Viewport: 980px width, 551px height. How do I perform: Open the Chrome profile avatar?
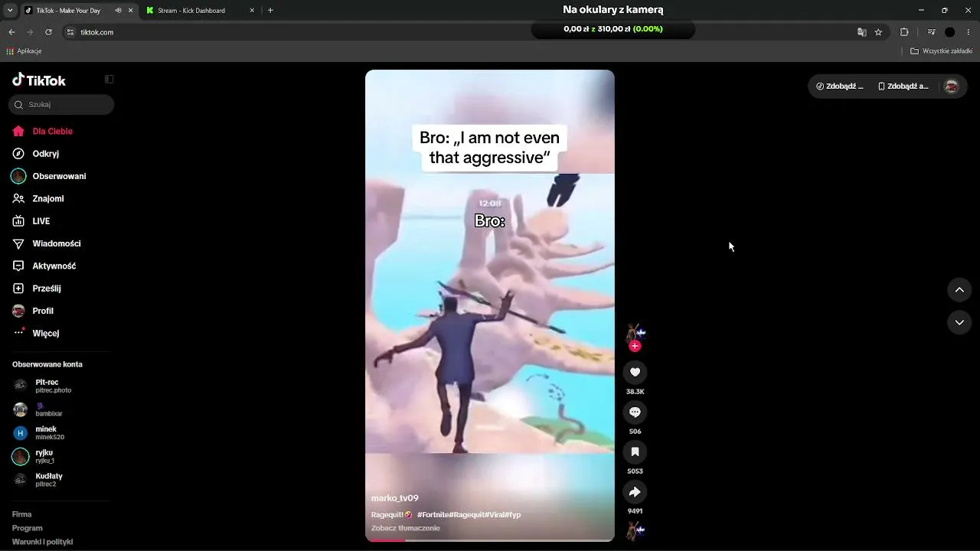pos(950,32)
